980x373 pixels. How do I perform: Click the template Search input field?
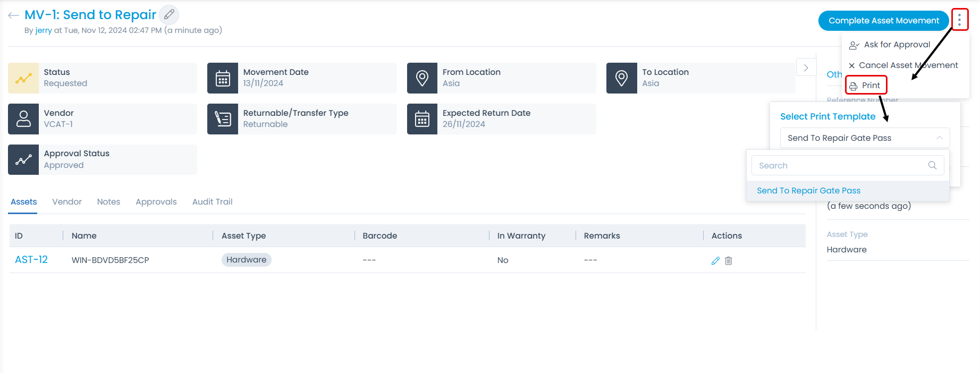pyautogui.click(x=840, y=165)
